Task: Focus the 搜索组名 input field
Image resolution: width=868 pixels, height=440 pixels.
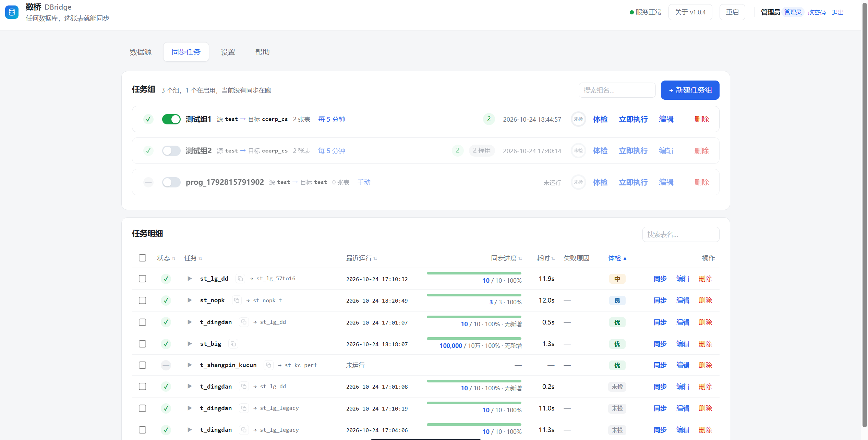Action: (617, 90)
